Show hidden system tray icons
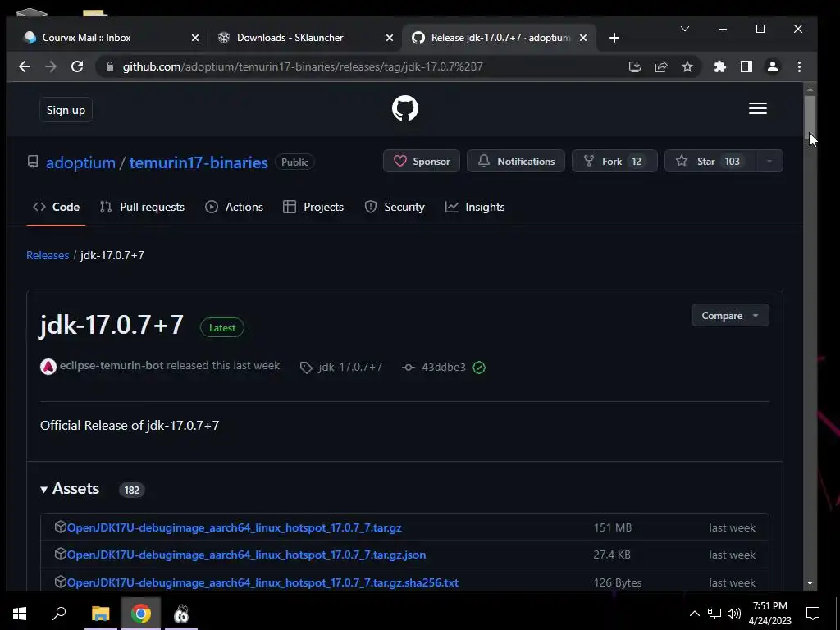 (x=694, y=614)
